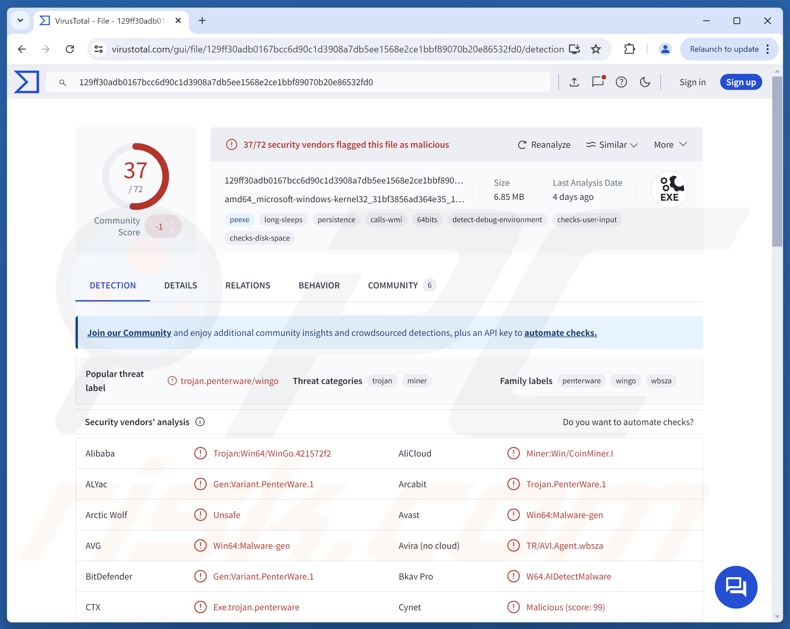Click the wingo family label
This screenshot has width=790, height=629.
pyautogui.click(x=625, y=381)
